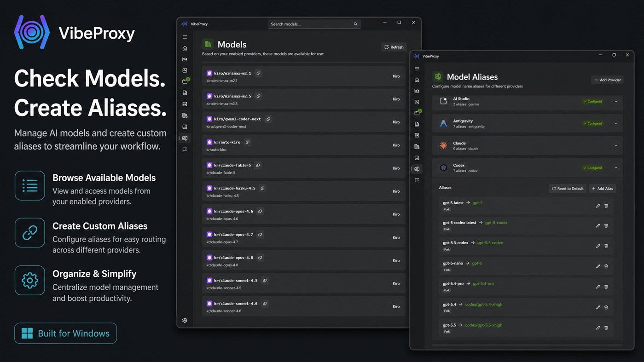This screenshot has width=644, height=362.
Task: Edit the gpt-5-codex-latest alias
Action: tap(598, 225)
